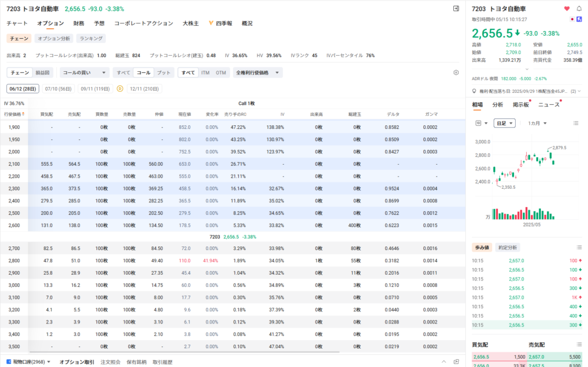The height and width of the screenshot is (367, 588).
Task: Switch to the チャート tab
Action: pos(17,24)
